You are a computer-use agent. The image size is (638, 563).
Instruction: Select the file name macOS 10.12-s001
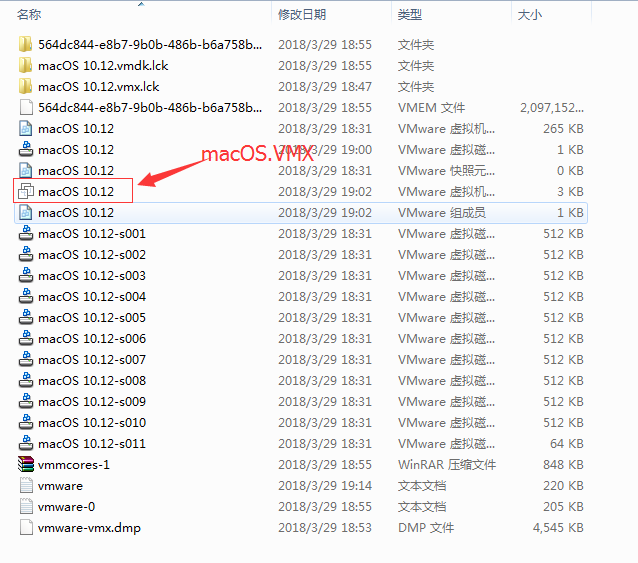click(92, 233)
